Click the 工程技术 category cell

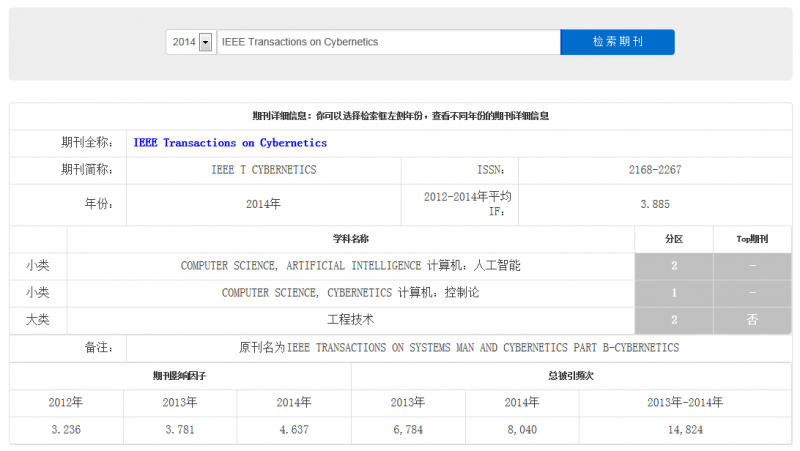[351, 320]
